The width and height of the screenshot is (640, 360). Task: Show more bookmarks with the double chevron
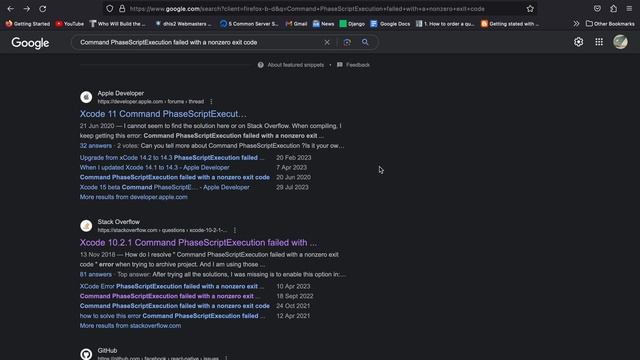576,24
